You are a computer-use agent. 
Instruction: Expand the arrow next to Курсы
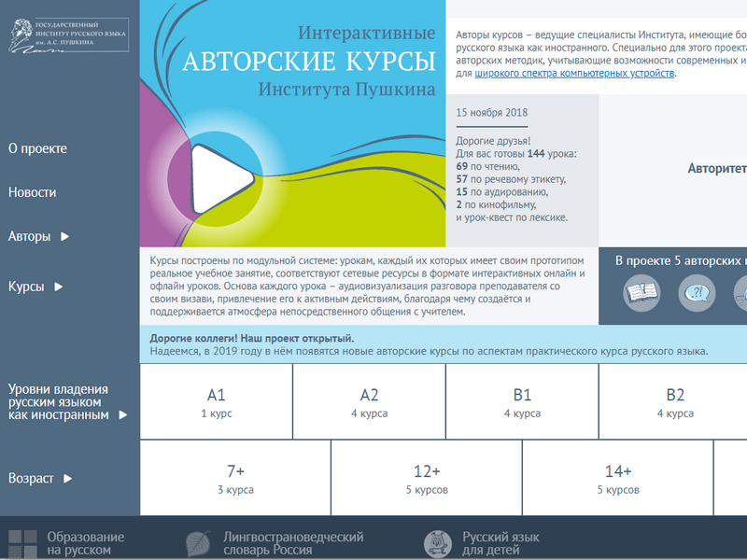click(58, 287)
